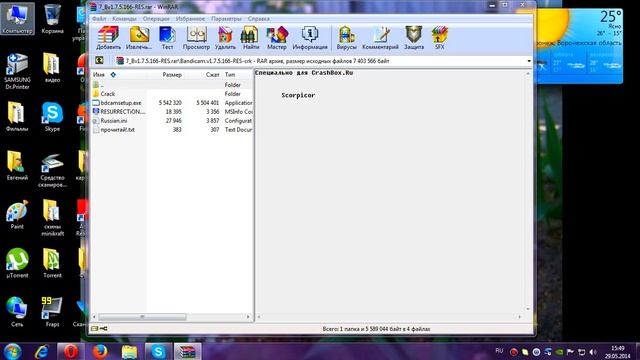640x360 pixels.
Task: Launch the Fraps desktop shortcut
Action: tap(52, 313)
